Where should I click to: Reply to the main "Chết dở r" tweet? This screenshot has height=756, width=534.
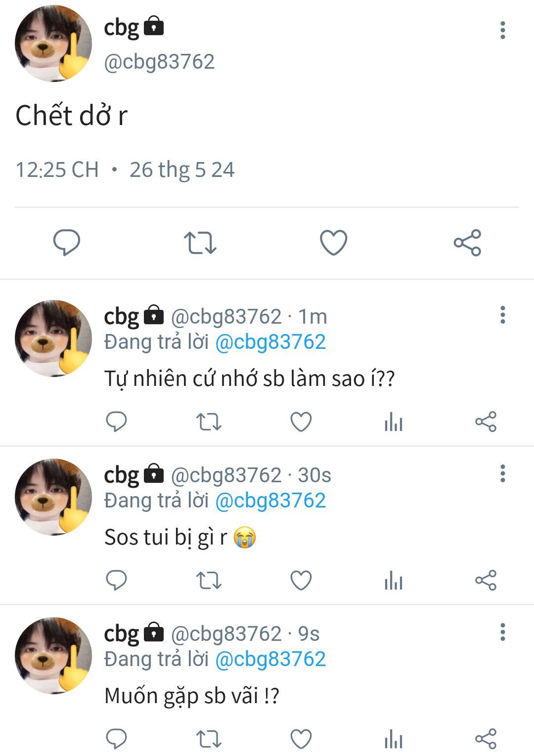click(x=67, y=242)
